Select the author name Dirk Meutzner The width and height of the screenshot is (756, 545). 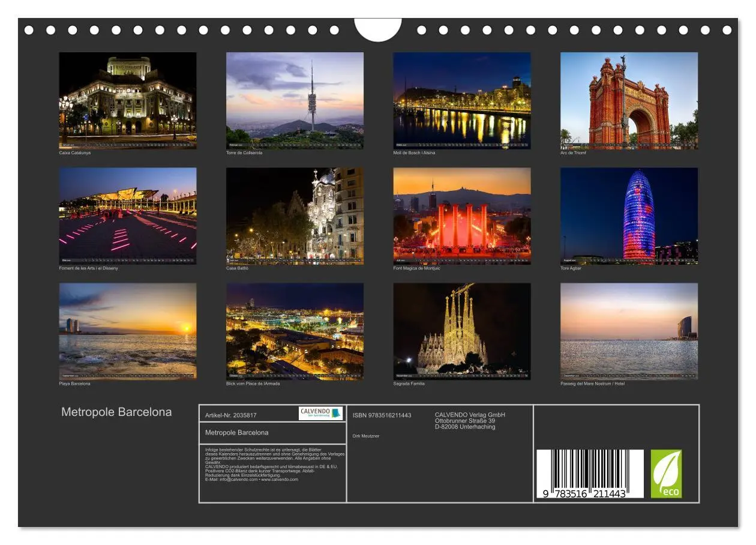click(x=366, y=435)
